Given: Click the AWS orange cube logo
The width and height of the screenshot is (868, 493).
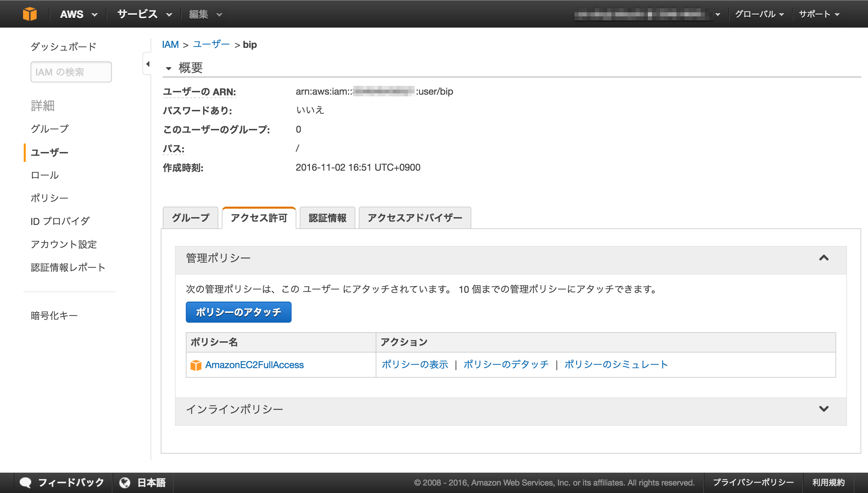Looking at the screenshot, I should (30, 14).
